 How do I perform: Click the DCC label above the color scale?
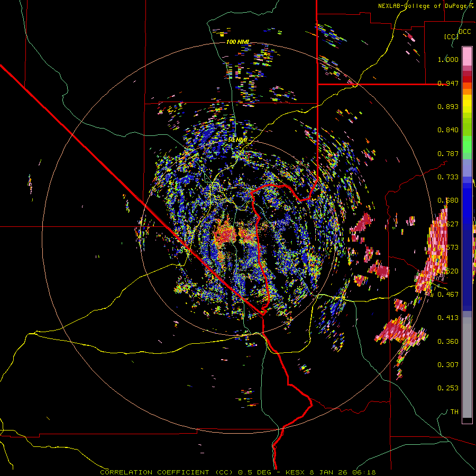click(464, 32)
